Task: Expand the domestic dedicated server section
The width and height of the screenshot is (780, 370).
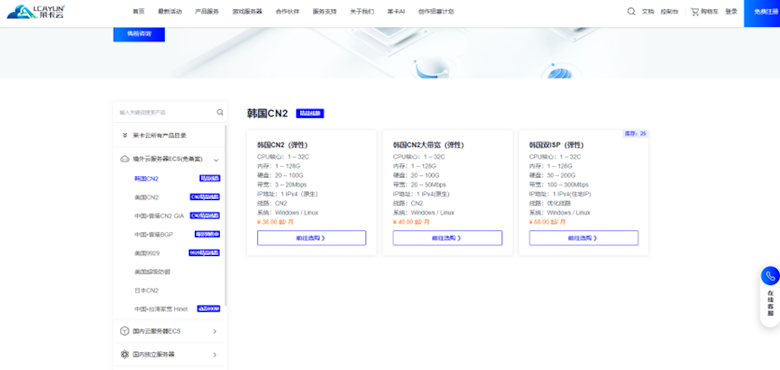Action: coord(215,355)
